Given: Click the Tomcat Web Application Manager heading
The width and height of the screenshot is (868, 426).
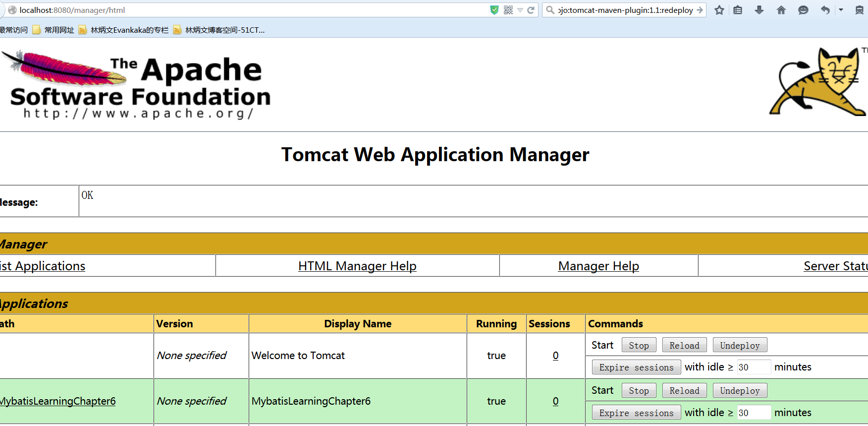Looking at the screenshot, I should click(x=435, y=155).
